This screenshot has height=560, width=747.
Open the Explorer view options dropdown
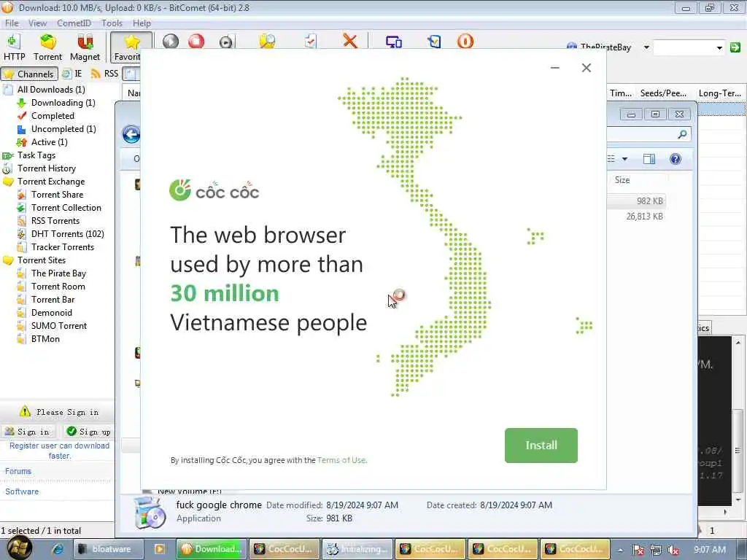(624, 159)
